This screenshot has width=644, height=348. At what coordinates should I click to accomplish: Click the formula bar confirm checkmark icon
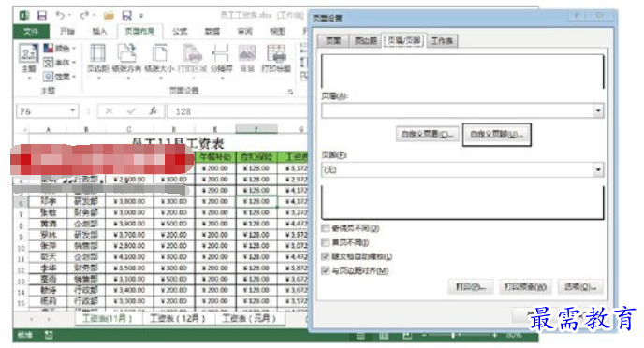[131, 110]
